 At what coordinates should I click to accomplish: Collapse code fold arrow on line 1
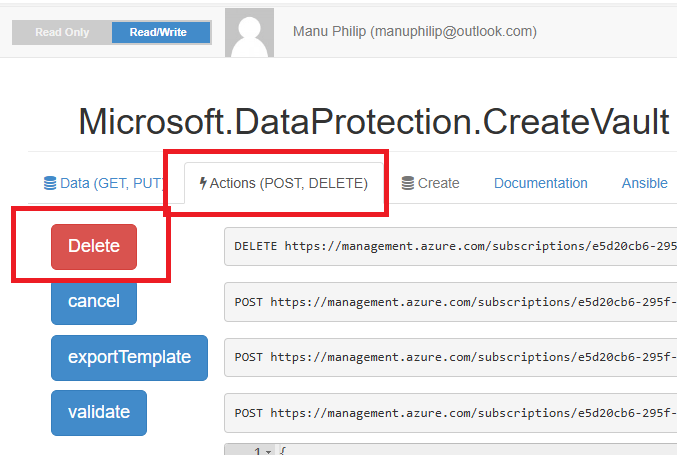pyautogui.click(x=269, y=452)
